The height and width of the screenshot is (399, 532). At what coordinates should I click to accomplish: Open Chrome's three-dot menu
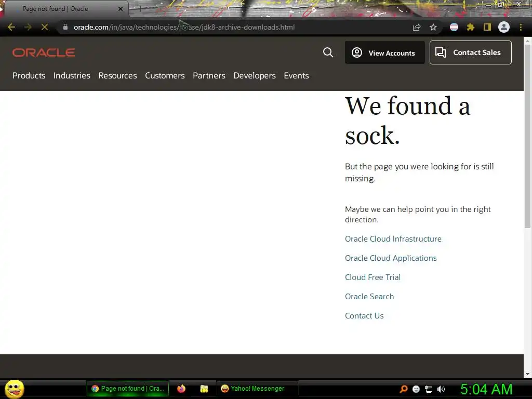521,27
